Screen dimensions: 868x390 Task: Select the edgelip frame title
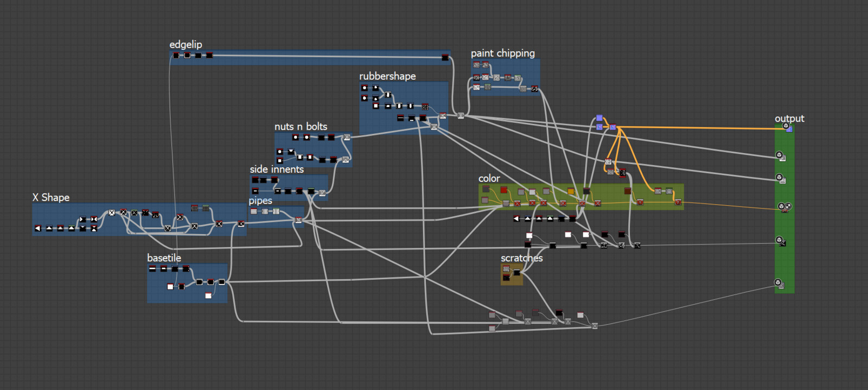[186, 45]
